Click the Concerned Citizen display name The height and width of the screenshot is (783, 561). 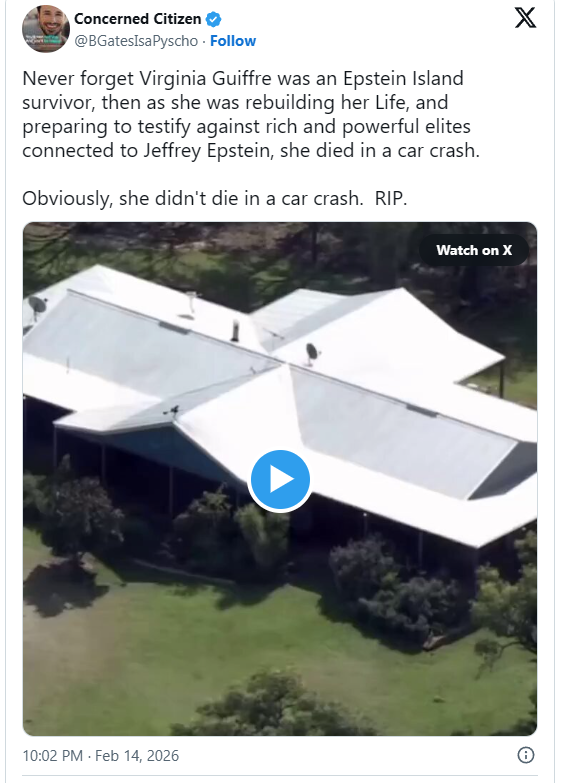coord(137,19)
